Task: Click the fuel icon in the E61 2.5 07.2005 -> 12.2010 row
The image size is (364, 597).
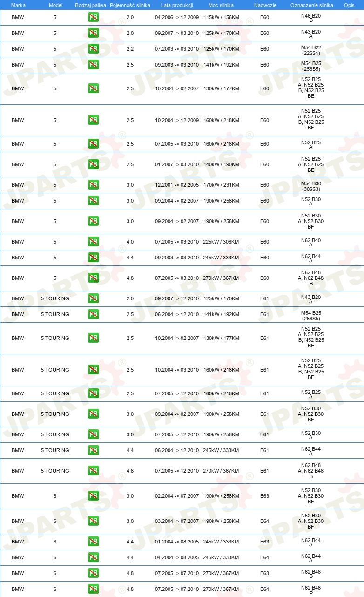Action: [93, 393]
